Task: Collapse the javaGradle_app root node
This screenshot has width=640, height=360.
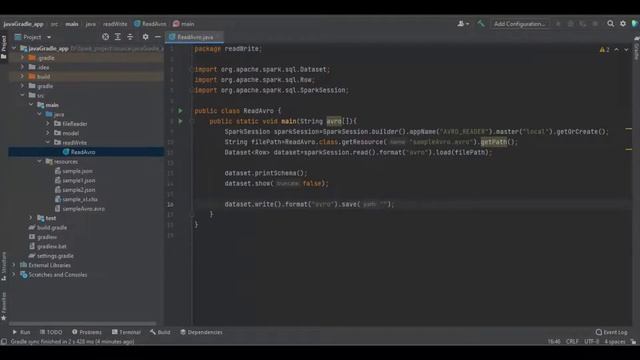Action: coord(14,49)
